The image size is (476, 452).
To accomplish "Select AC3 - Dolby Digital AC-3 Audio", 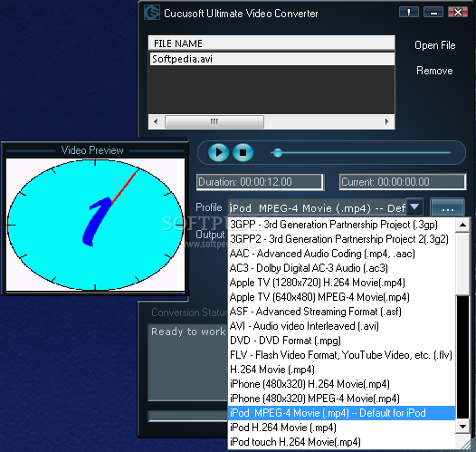I will (341, 268).
